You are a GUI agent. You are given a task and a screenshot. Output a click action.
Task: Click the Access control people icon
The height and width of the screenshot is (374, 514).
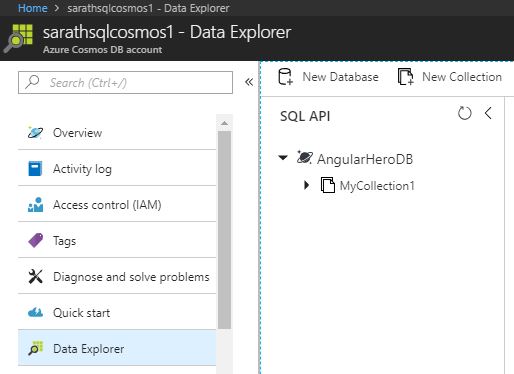click(35, 204)
